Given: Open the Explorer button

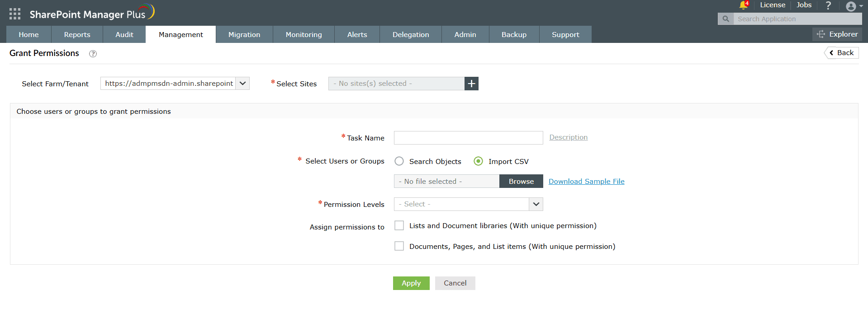Looking at the screenshot, I should pos(837,34).
